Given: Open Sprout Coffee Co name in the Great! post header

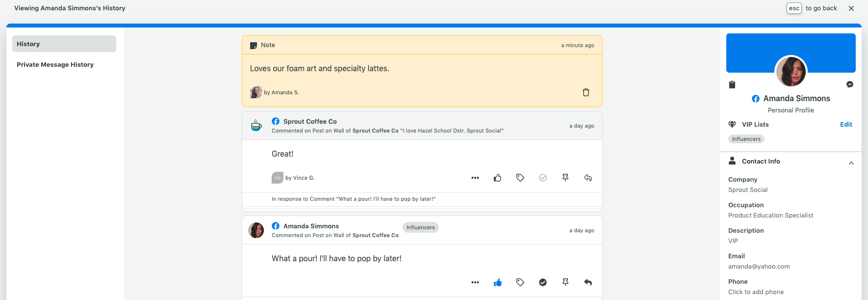Looking at the screenshot, I should (x=310, y=121).
